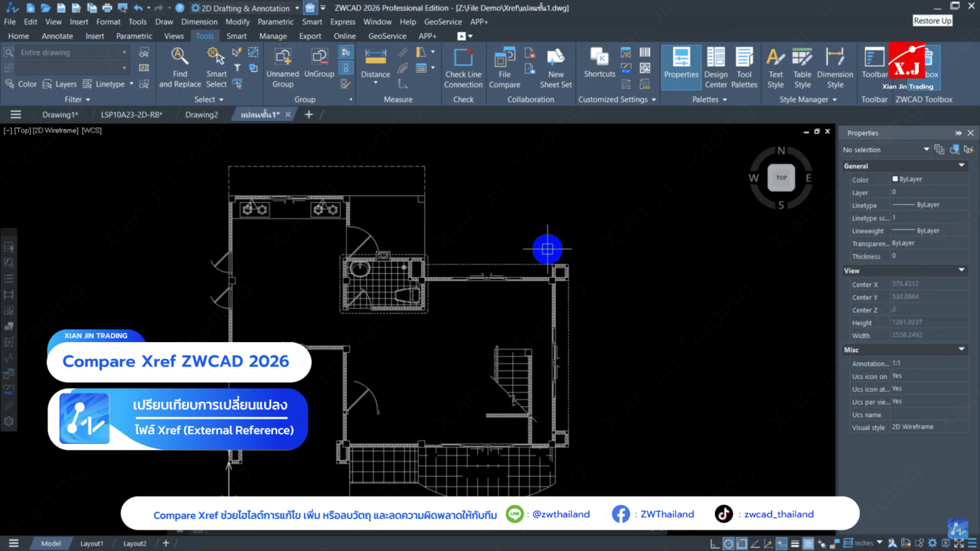The image size is (980, 551).
Task: Click the Color filter button
Action: point(21,84)
